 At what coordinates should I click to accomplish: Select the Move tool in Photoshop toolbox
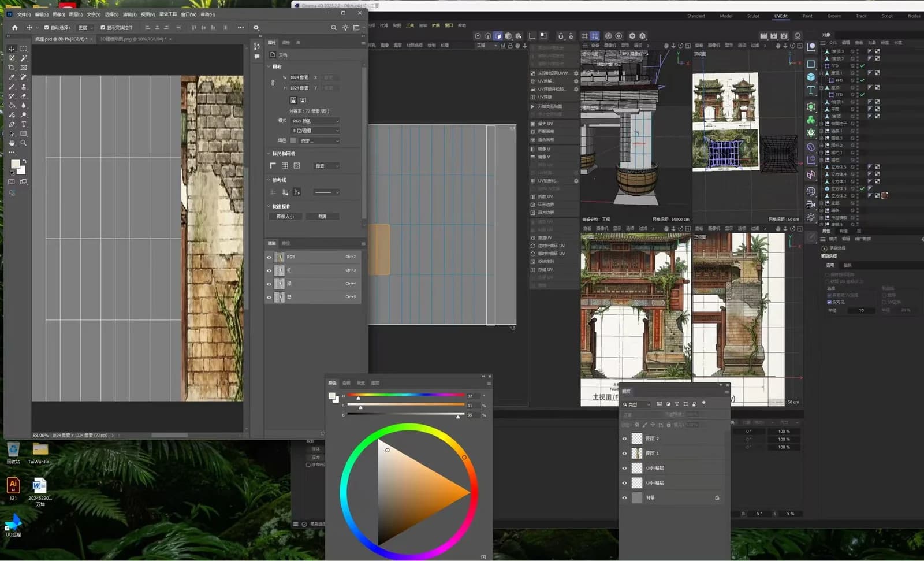tap(12, 49)
